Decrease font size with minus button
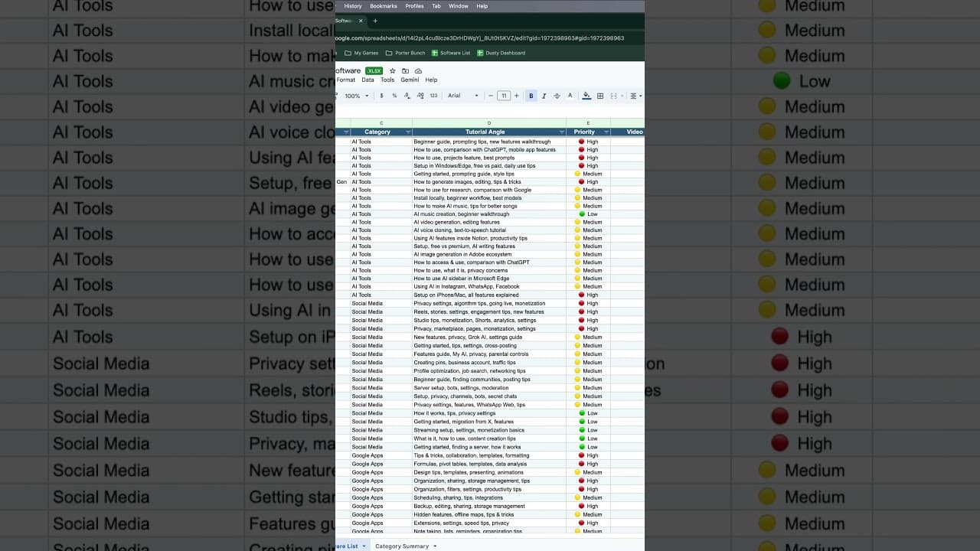Image resolution: width=980 pixels, height=551 pixels. tap(491, 96)
